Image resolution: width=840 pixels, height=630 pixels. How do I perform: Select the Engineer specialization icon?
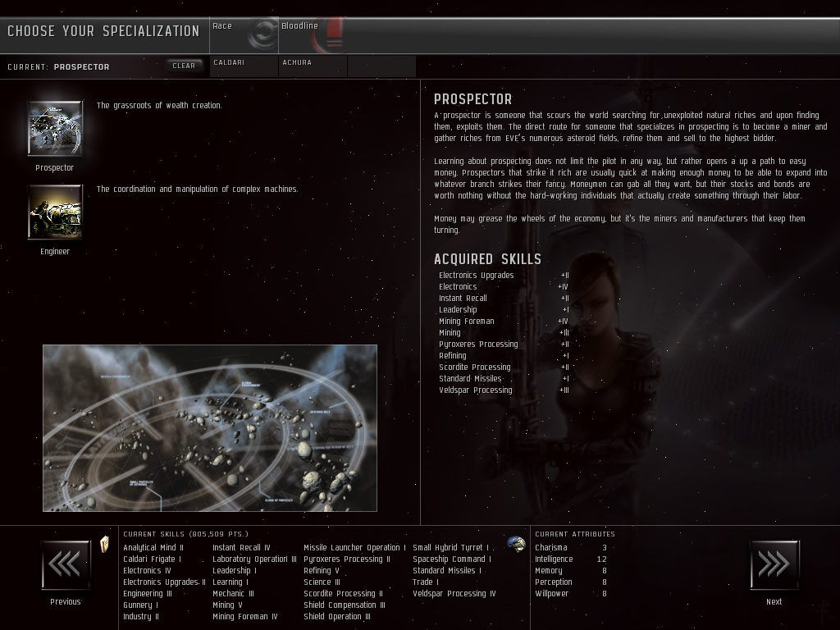[x=55, y=212]
